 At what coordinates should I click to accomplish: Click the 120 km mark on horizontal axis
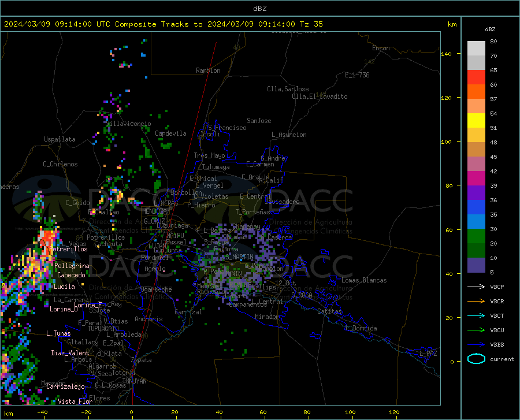click(x=394, y=412)
